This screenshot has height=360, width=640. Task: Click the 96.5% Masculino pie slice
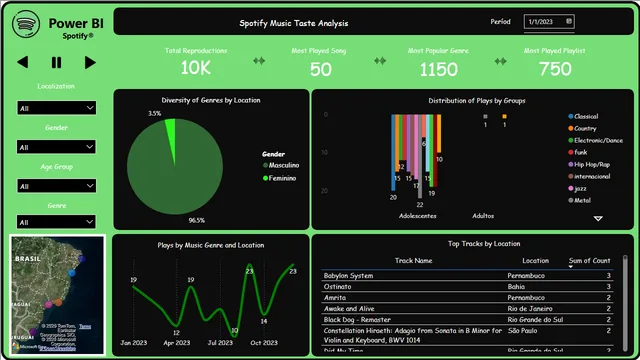[175, 180]
